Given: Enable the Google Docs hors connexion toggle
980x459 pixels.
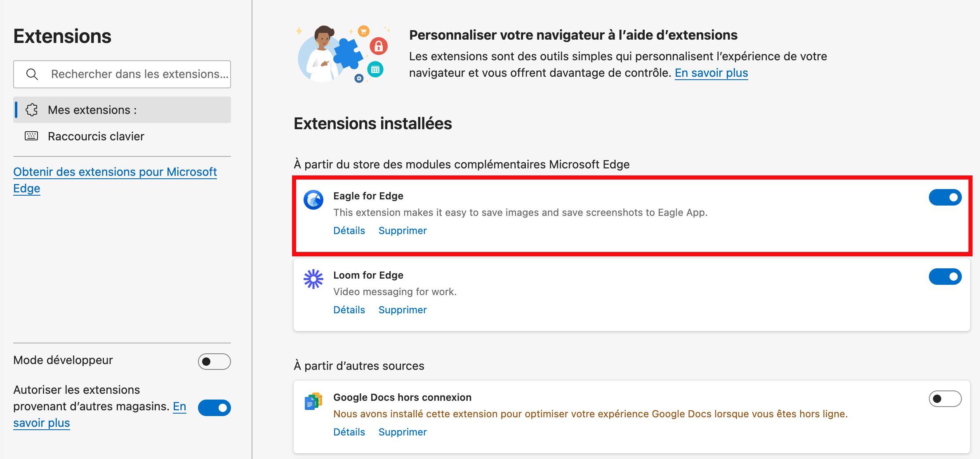Looking at the screenshot, I should tap(945, 399).
